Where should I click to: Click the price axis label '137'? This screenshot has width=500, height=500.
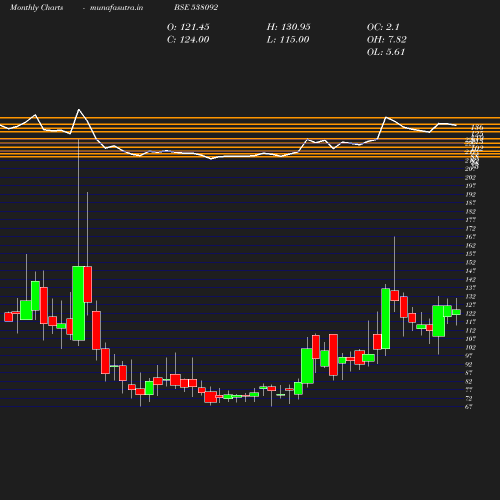470,288
